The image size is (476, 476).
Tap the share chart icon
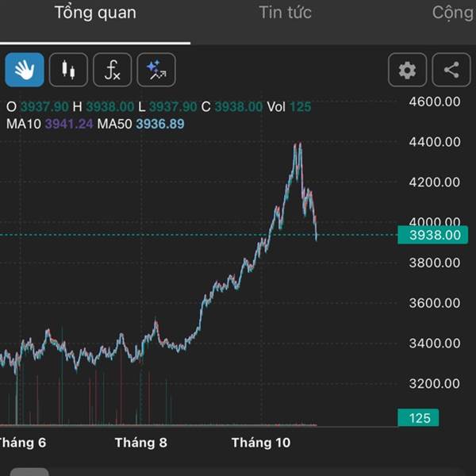click(x=451, y=70)
